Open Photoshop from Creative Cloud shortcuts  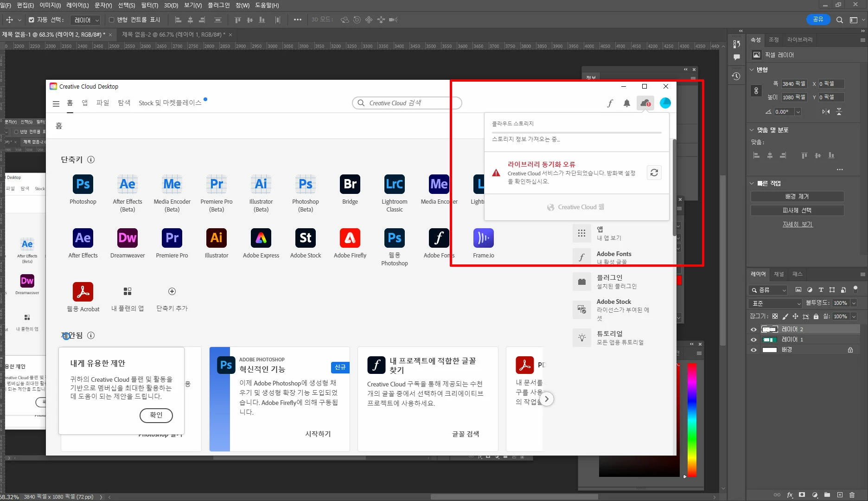pyautogui.click(x=83, y=184)
